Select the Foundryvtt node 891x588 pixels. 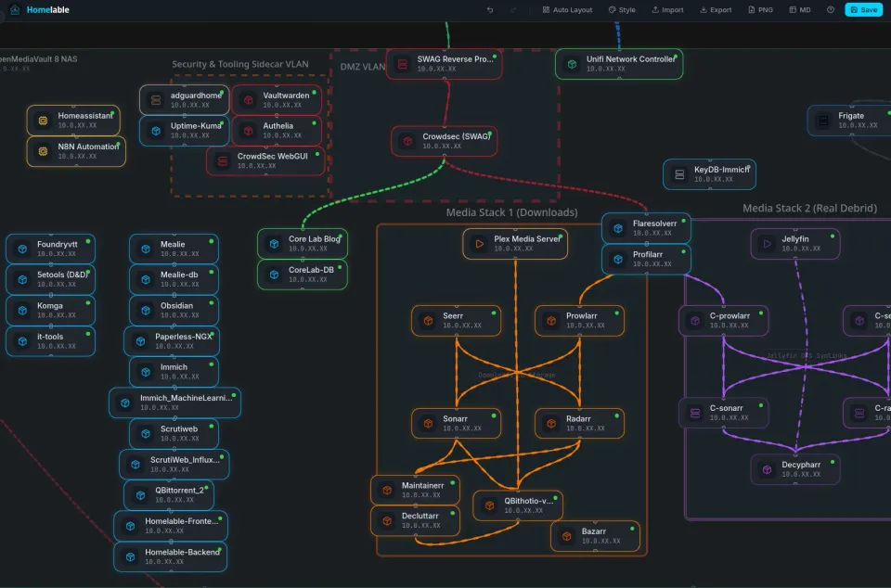point(50,249)
